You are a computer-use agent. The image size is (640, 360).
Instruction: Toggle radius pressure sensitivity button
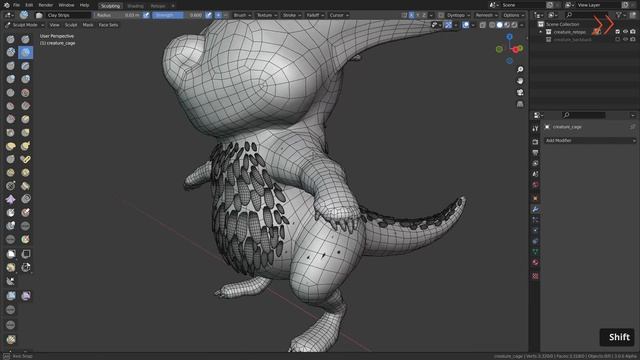(146, 15)
